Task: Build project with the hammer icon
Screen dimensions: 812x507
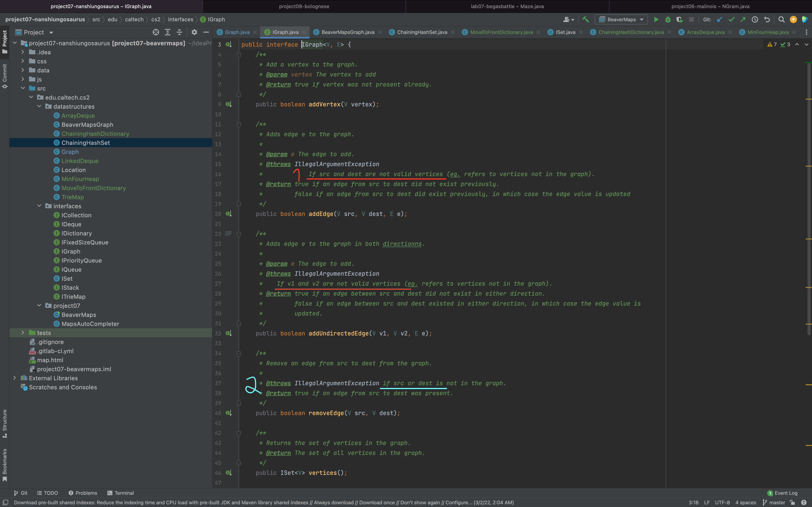Action: click(585, 19)
